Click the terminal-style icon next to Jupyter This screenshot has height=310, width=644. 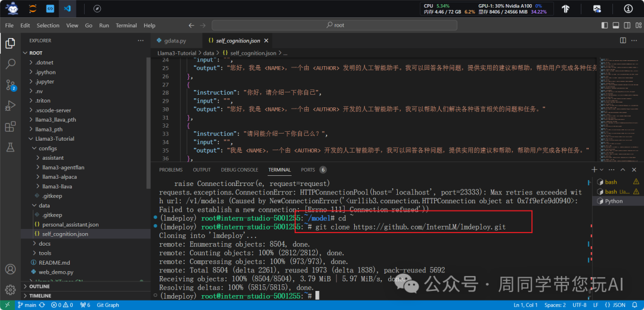[x=50, y=8]
